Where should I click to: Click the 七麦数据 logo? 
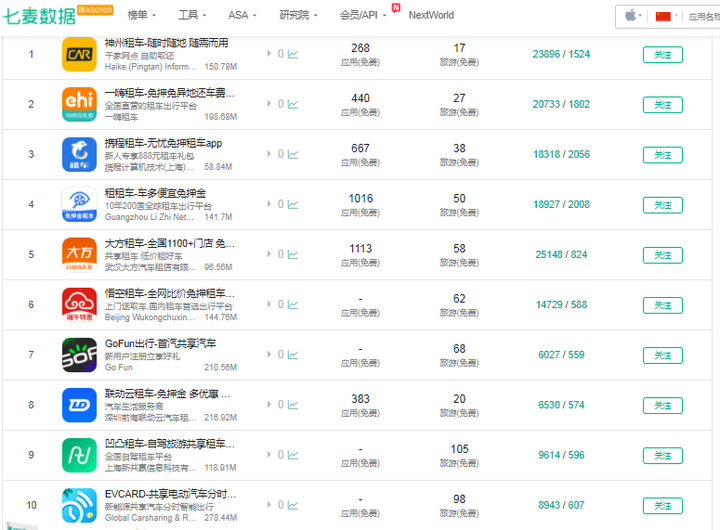[x=39, y=16]
